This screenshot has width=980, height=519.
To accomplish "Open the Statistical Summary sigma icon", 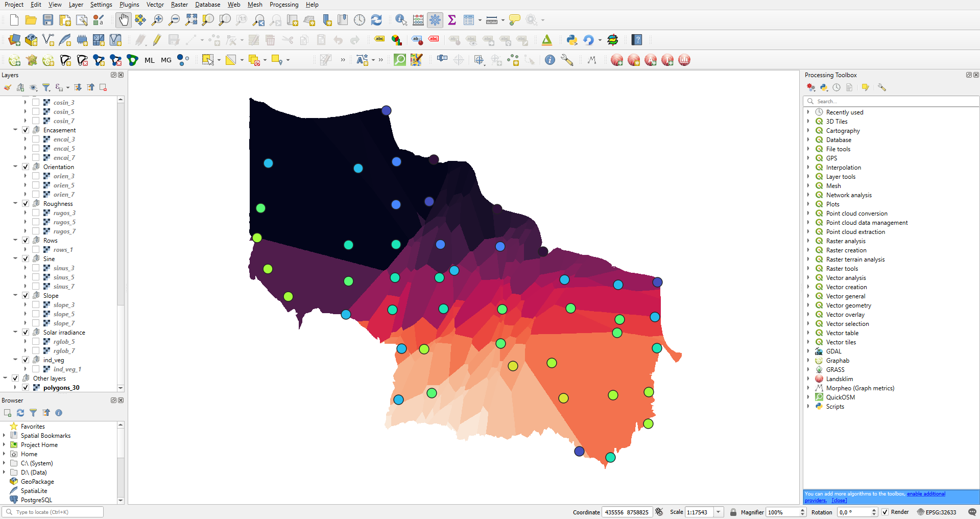I will (x=452, y=20).
